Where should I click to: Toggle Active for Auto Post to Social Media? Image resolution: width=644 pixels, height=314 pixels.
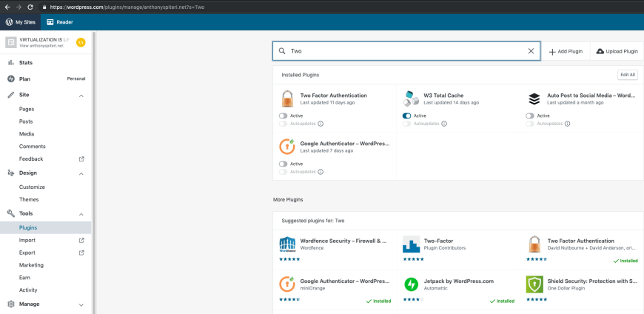click(x=530, y=116)
